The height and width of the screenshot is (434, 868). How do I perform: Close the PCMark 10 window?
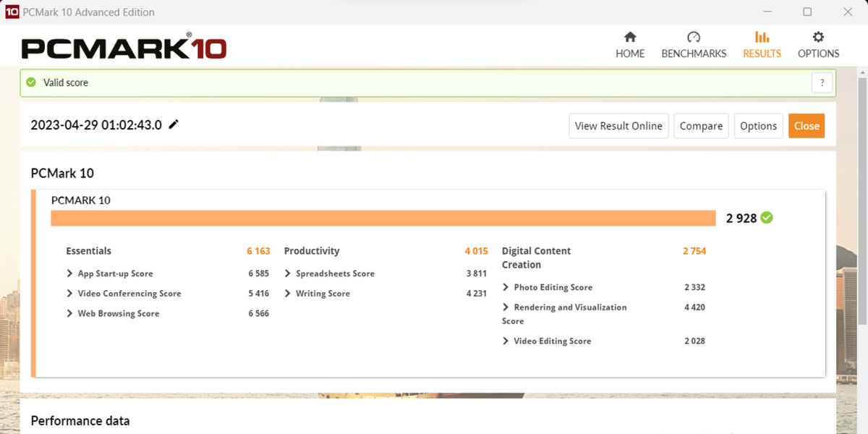pos(848,12)
